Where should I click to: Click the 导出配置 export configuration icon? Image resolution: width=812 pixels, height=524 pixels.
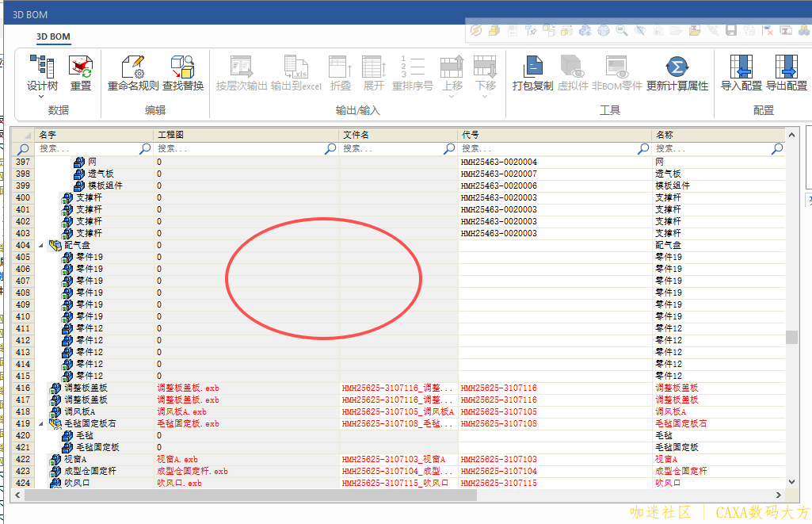(x=786, y=67)
